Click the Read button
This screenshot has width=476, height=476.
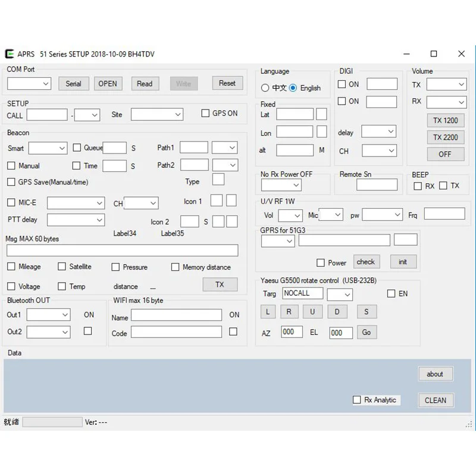tap(145, 84)
